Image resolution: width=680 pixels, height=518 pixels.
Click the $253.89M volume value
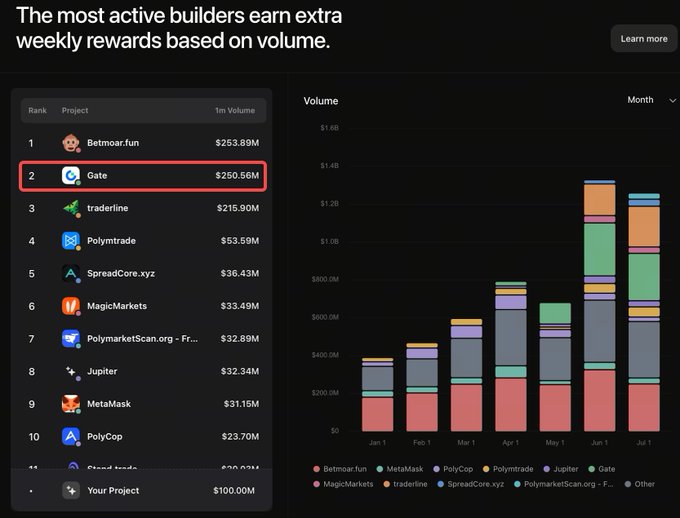237,143
